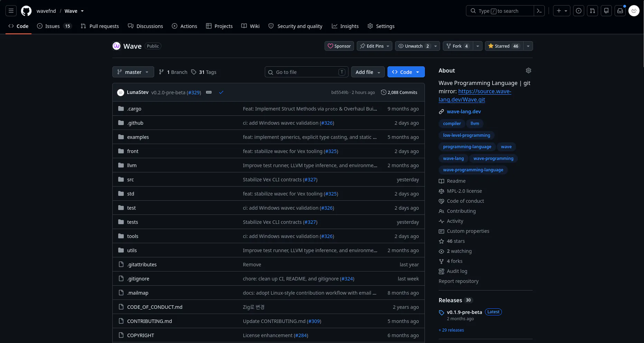Screen dimensions: 644x343
Task: View the 2,088 Commits history
Action: [x=399, y=92]
